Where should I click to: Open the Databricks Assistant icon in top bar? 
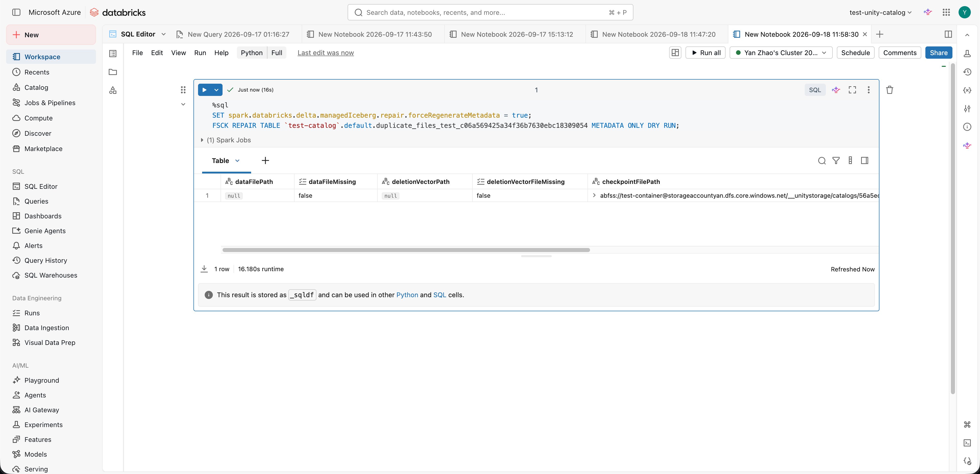coord(928,12)
